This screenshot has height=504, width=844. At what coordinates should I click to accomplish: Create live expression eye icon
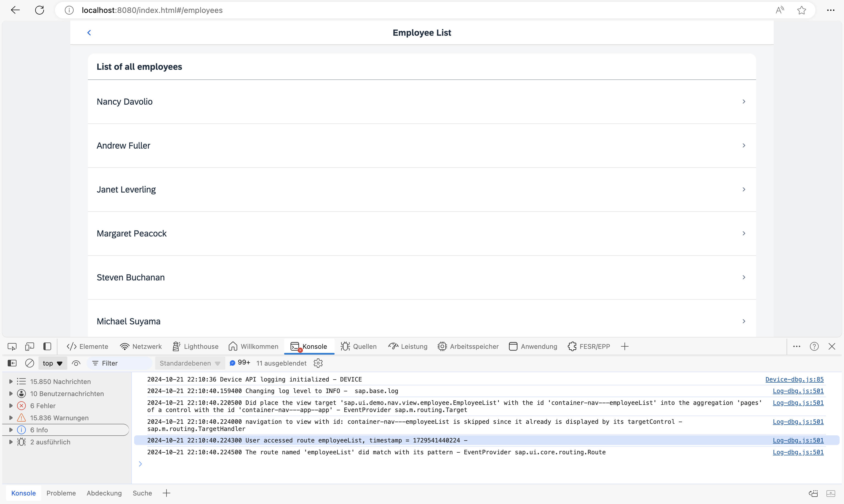click(76, 363)
